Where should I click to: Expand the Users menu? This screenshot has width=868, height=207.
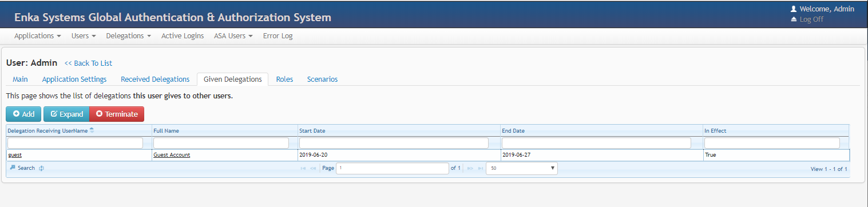84,35
